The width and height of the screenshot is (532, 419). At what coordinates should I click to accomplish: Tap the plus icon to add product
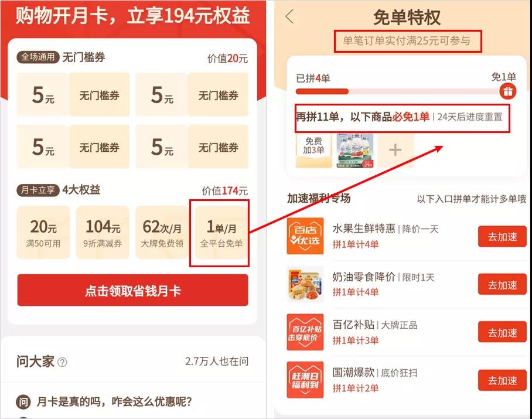click(395, 149)
